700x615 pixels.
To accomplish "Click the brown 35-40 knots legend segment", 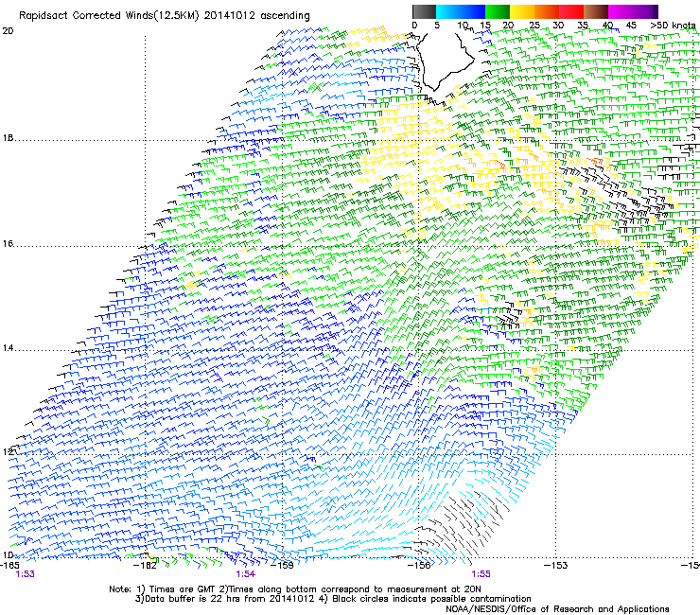I will tap(596, 11).
